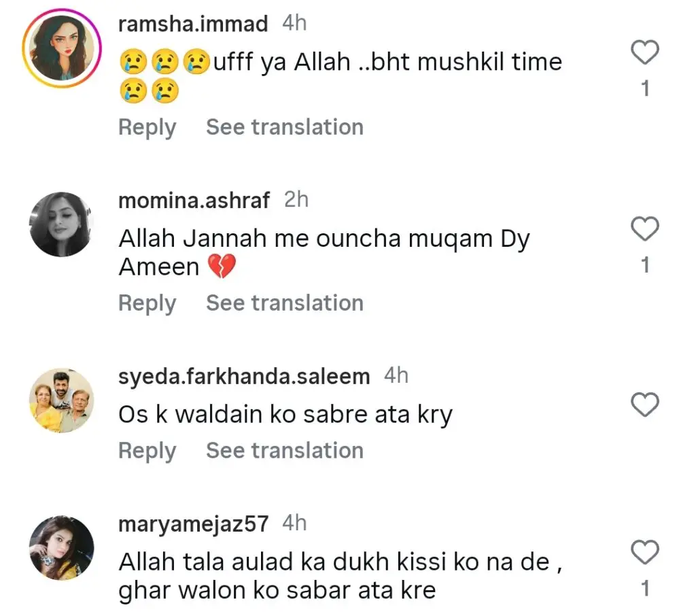Open ramsha.immad's profile picture

[x=62, y=49]
